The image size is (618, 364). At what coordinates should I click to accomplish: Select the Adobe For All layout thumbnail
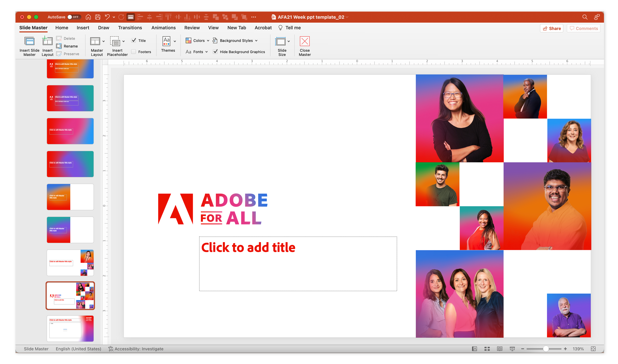pos(70,296)
